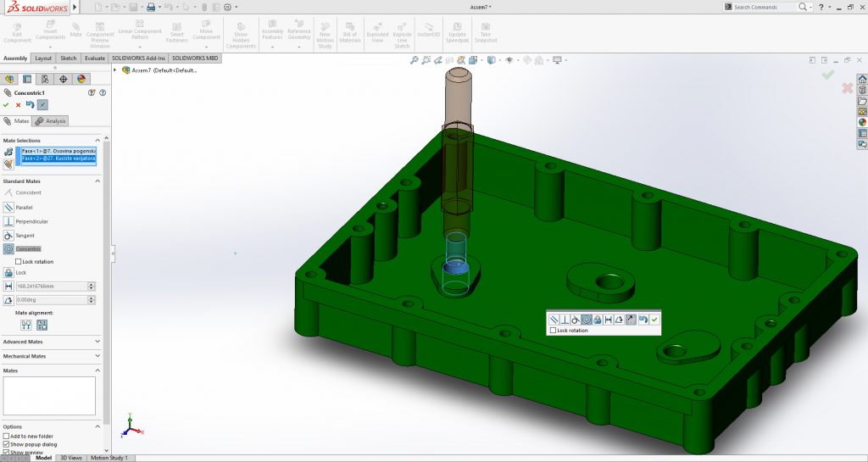Toggle the Angle mate button
868x462 pixels.
(x=8, y=300)
